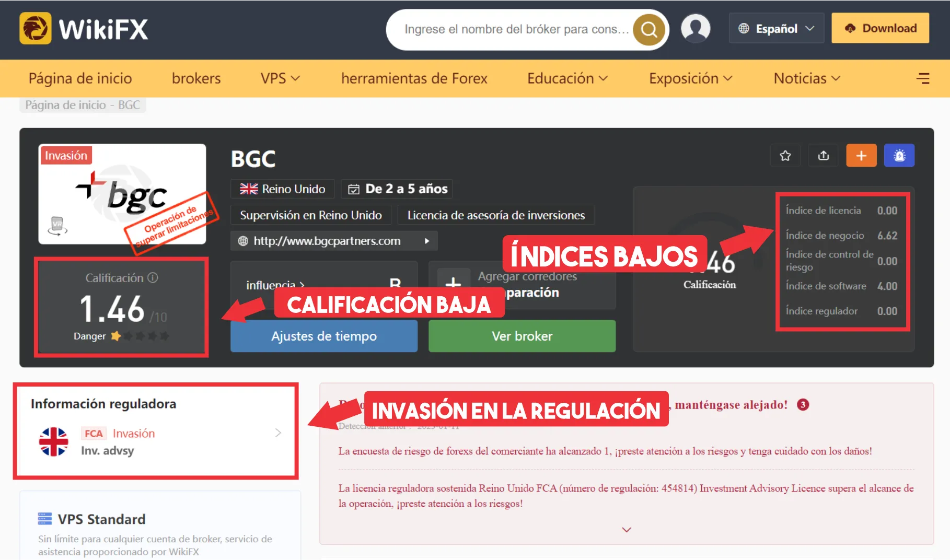Screen dimensions: 950x560
Task: Click the BGC broker logo thumbnail
Action: pyautogui.click(x=122, y=194)
